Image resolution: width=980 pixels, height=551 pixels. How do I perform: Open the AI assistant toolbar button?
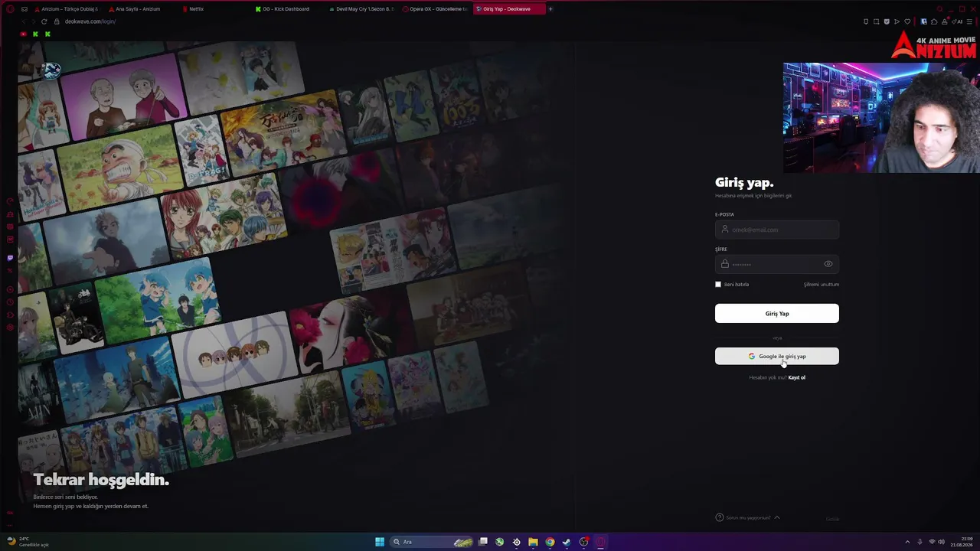click(959, 21)
